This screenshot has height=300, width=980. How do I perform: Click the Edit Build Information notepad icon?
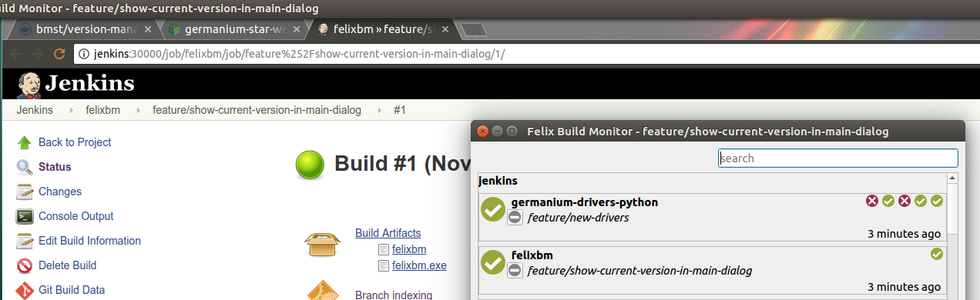point(25,241)
